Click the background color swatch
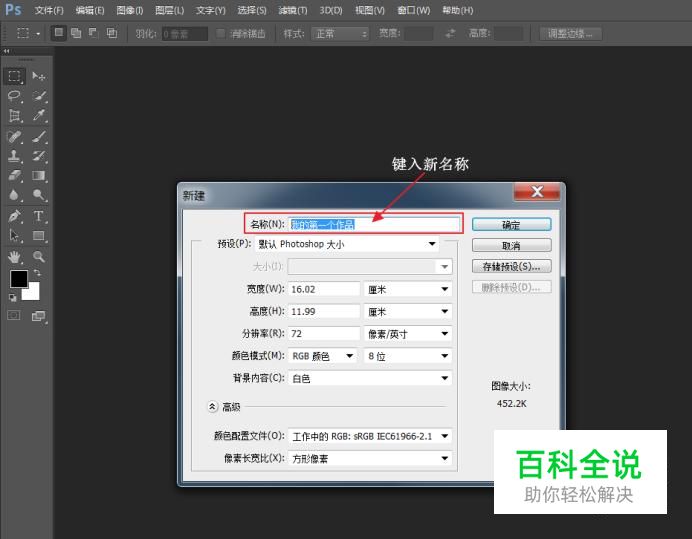 [x=34, y=293]
